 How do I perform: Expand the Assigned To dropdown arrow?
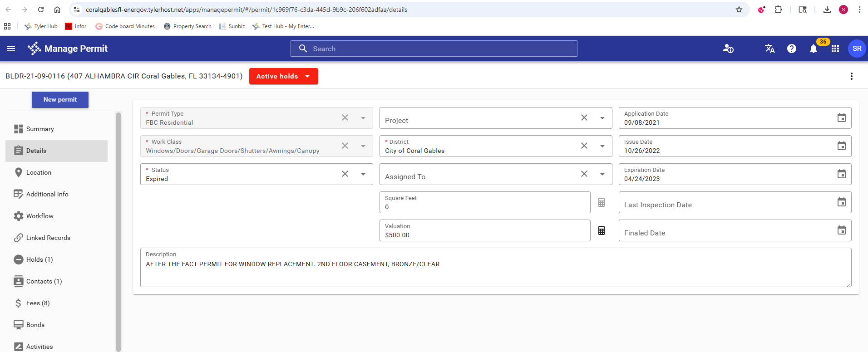[x=602, y=174]
